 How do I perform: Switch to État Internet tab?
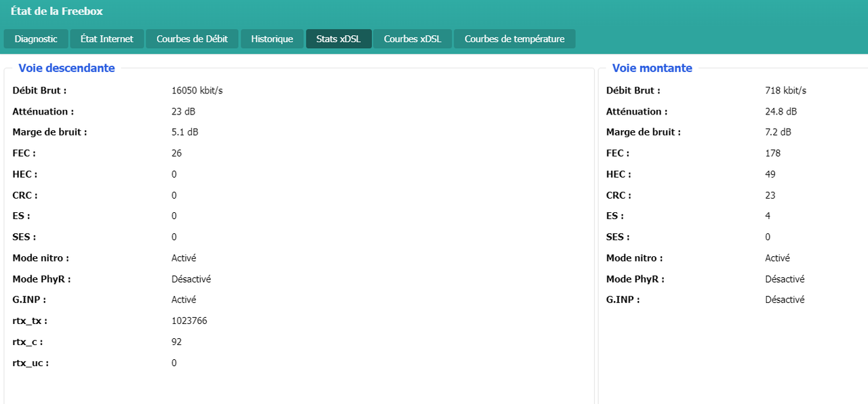pyautogui.click(x=106, y=39)
